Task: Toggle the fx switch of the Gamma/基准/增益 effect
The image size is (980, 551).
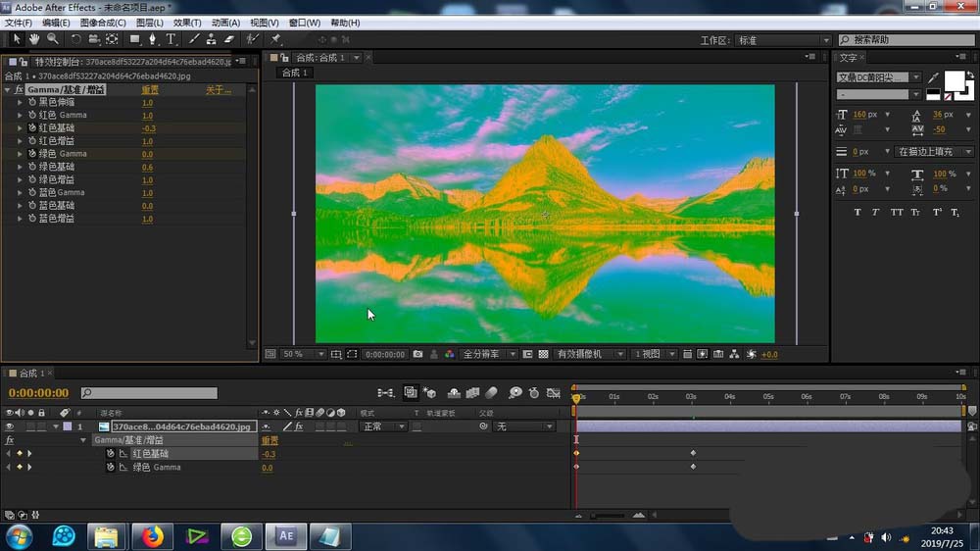Action: 19,89
